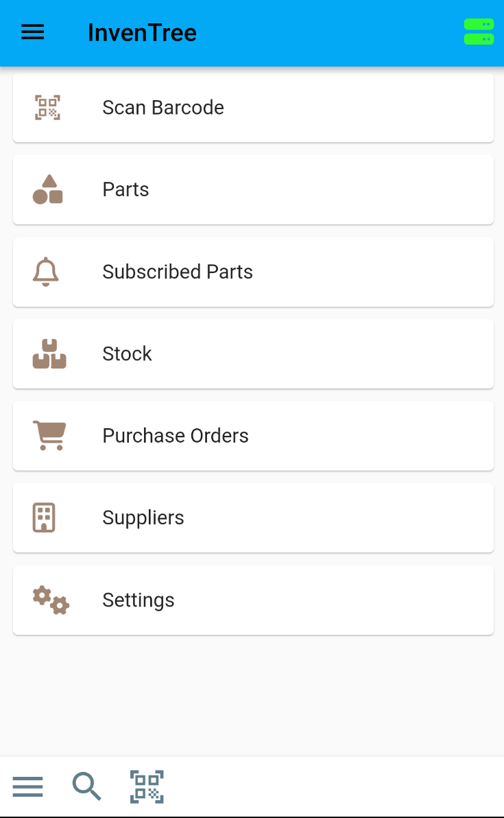This screenshot has width=504, height=818.
Task: Tap the Purchase Orders cart icon
Action: tap(49, 436)
